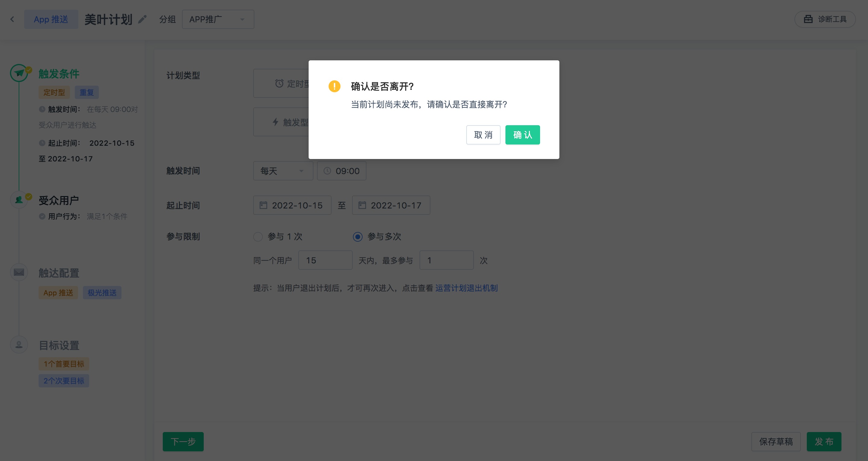Click the 1个首要目标 tag

pos(64,364)
